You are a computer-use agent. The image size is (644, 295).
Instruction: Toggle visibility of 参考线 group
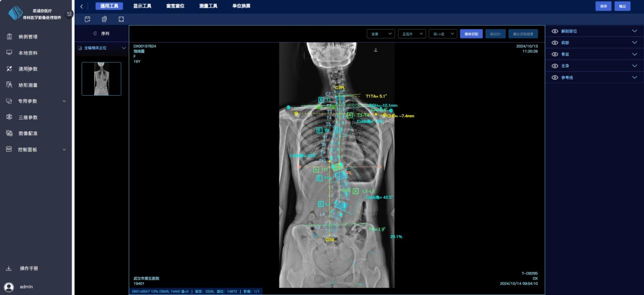(554, 77)
